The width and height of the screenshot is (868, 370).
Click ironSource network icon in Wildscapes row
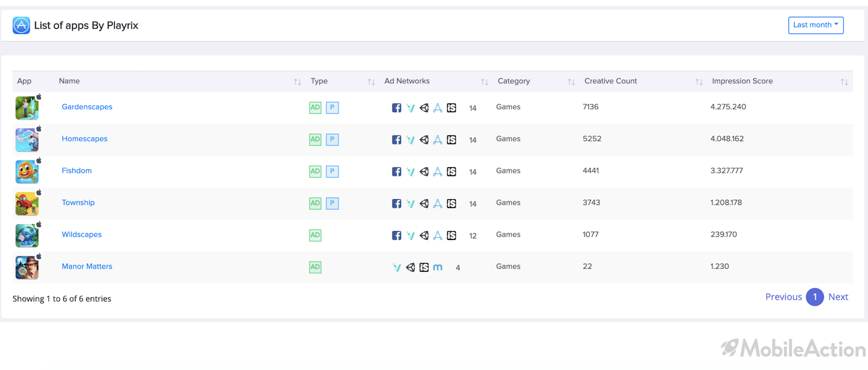(x=451, y=236)
